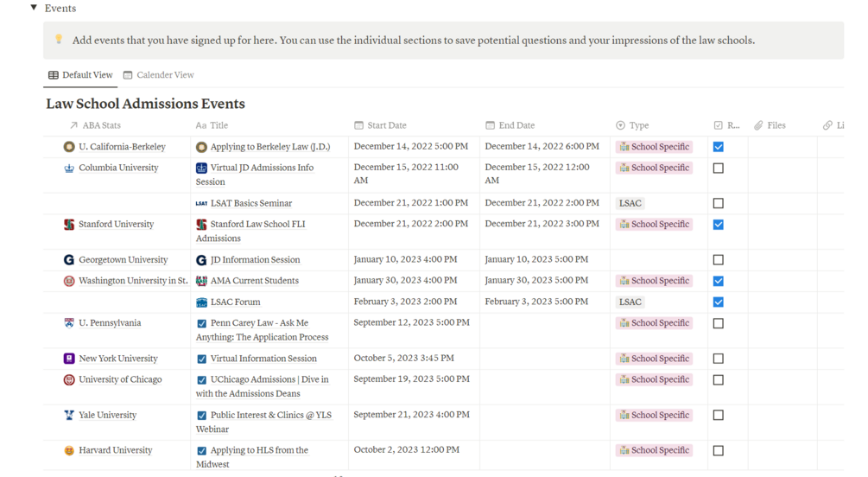Click the Harvard University crest icon

click(69, 451)
